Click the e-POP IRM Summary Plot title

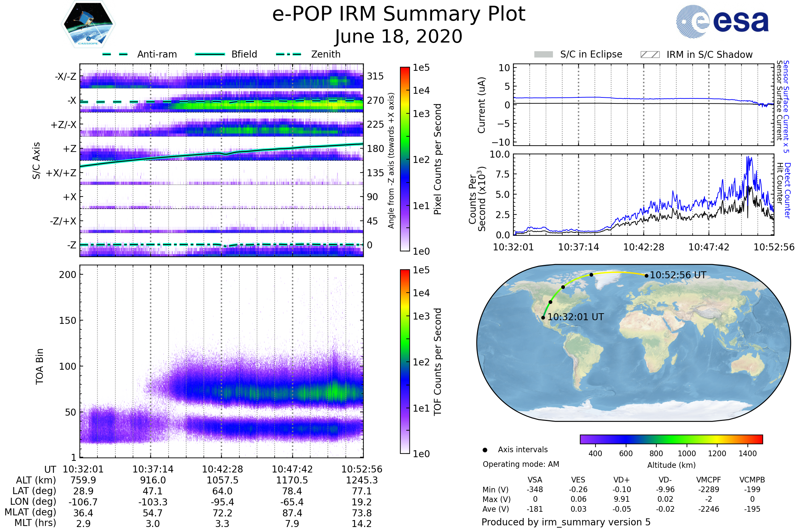click(399, 14)
